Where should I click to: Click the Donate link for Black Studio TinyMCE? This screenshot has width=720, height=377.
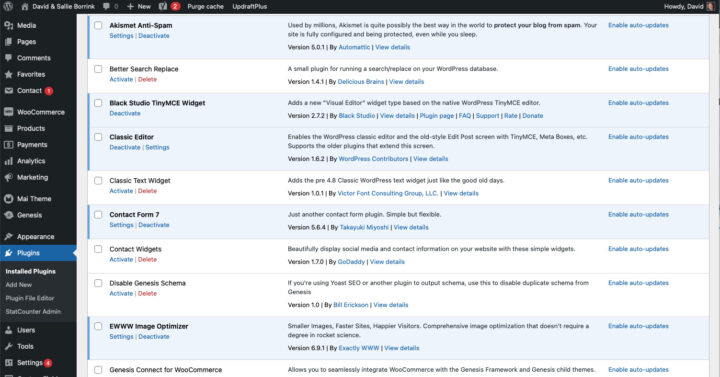(x=533, y=116)
